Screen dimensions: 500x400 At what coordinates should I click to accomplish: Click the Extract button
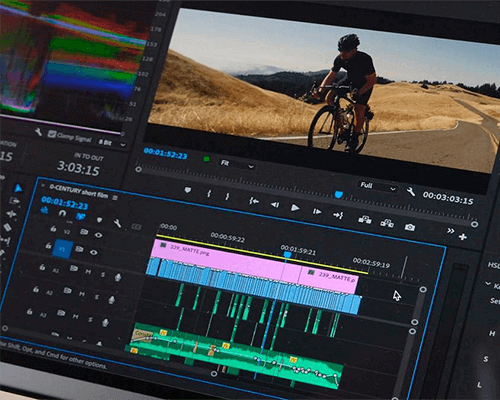387,223
